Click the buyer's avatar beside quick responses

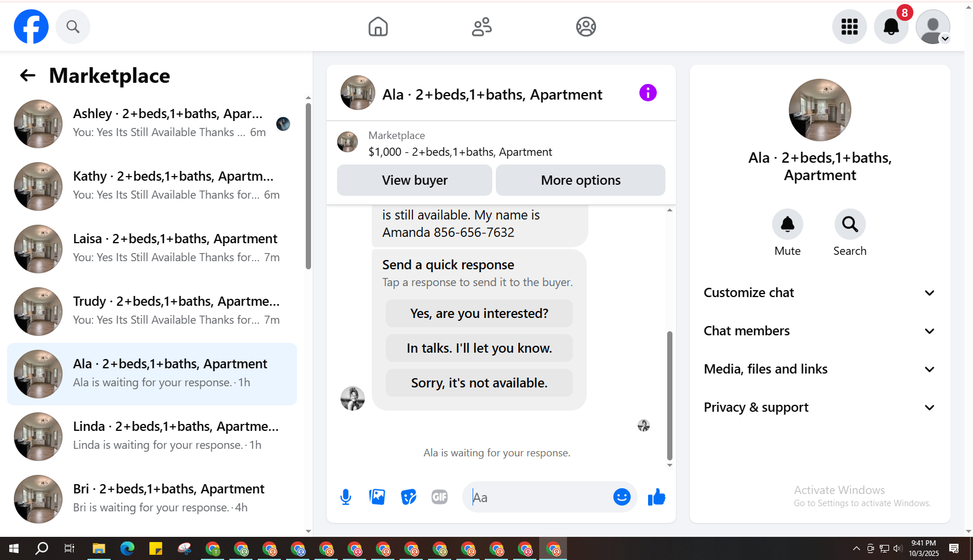coord(353,398)
